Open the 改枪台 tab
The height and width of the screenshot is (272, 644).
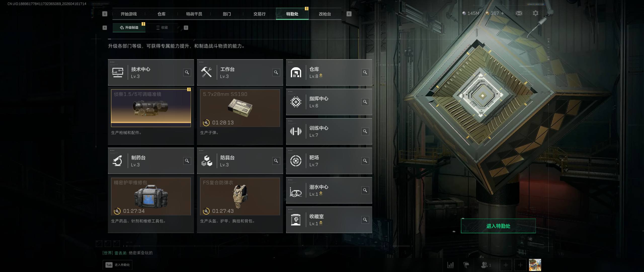tap(325, 14)
